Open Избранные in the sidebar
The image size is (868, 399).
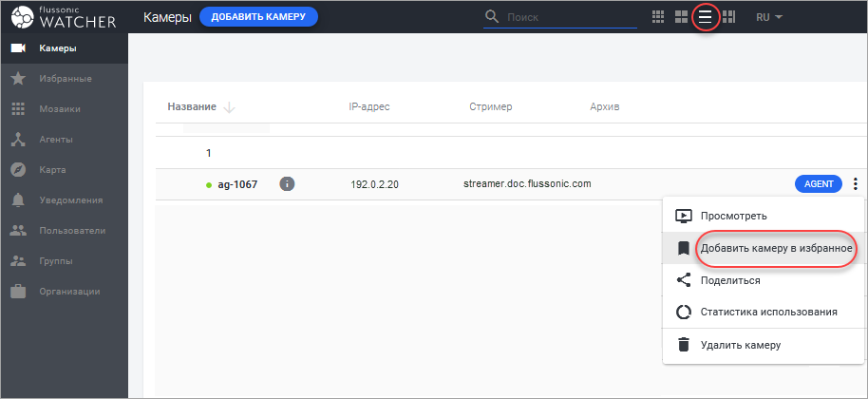[65, 78]
